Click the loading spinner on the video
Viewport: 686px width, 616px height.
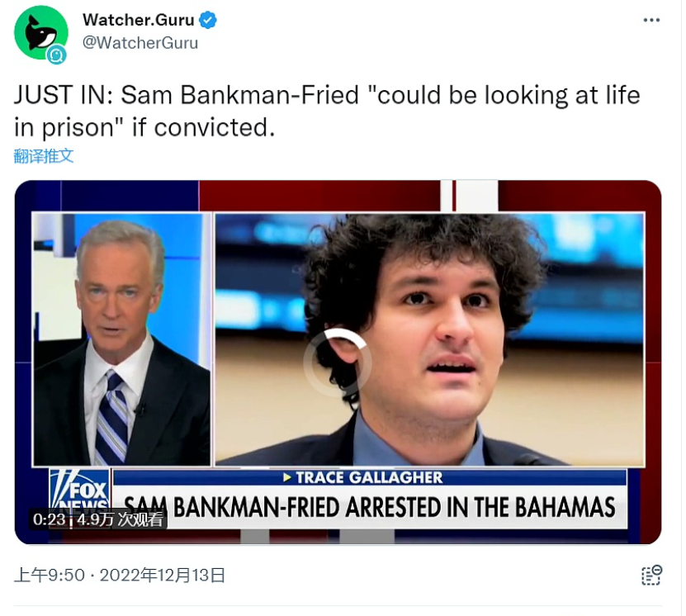coord(338,362)
